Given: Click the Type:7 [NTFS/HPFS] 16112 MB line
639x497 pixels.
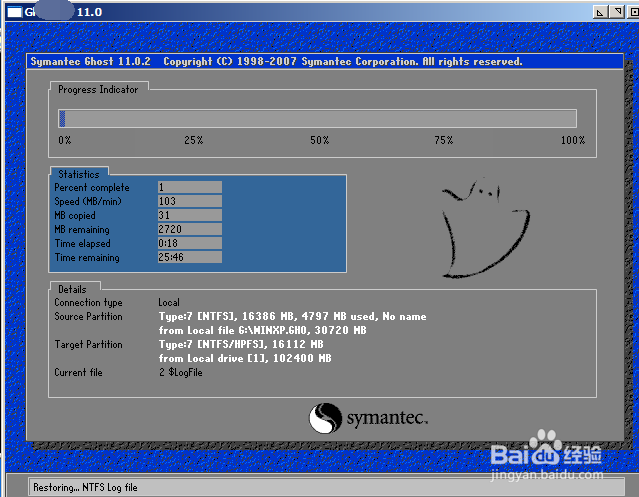Looking at the screenshot, I should point(241,345).
